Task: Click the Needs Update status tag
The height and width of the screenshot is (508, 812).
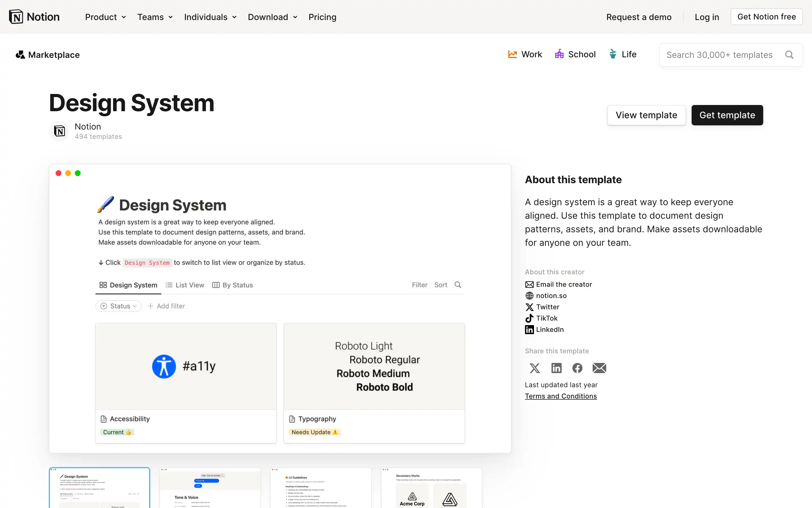Action: [314, 432]
